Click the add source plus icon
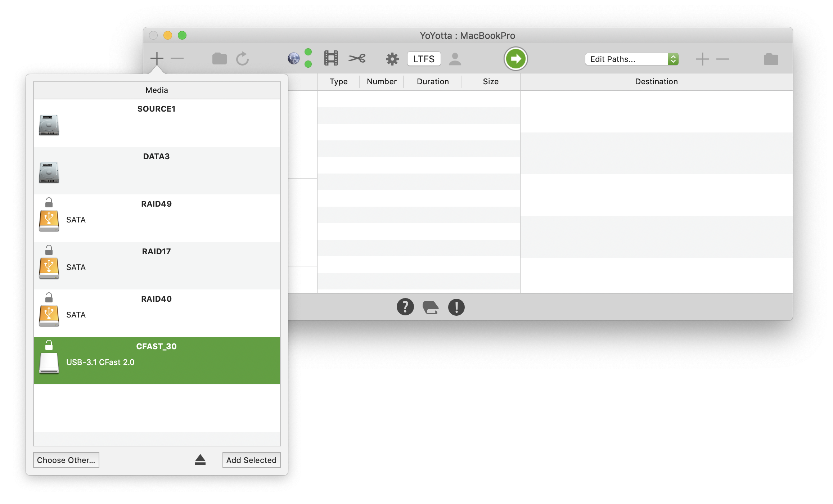Image resolution: width=833 pixels, height=504 pixels. pyautogui.click(x=157, y=59)
